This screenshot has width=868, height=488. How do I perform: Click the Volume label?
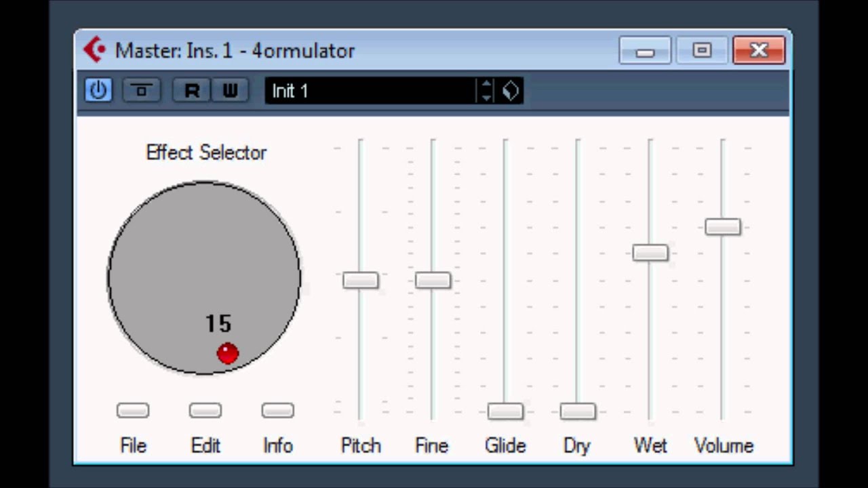(x=724, y=445)
